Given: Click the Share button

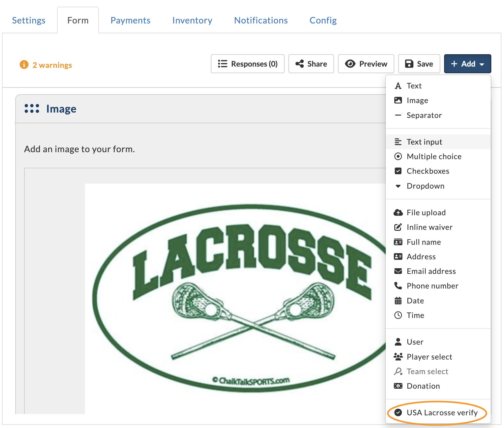Looking at the screenshot, I should click(311, 64).
